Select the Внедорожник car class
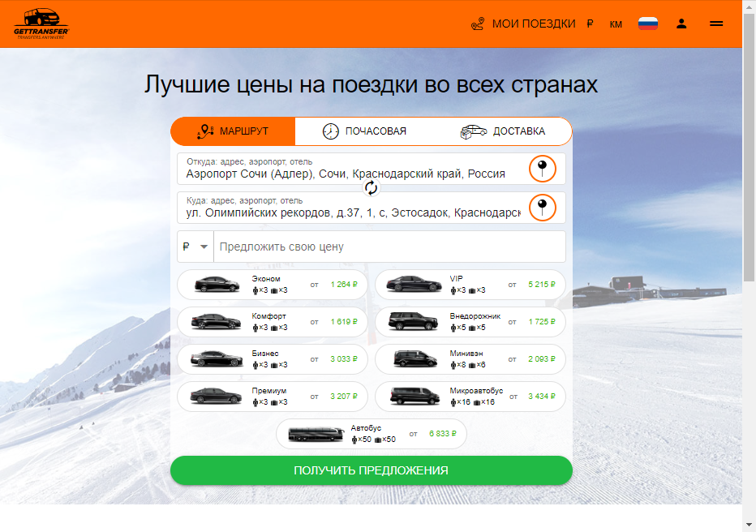The height and width of the screenshot is (532, 756). 470,321
